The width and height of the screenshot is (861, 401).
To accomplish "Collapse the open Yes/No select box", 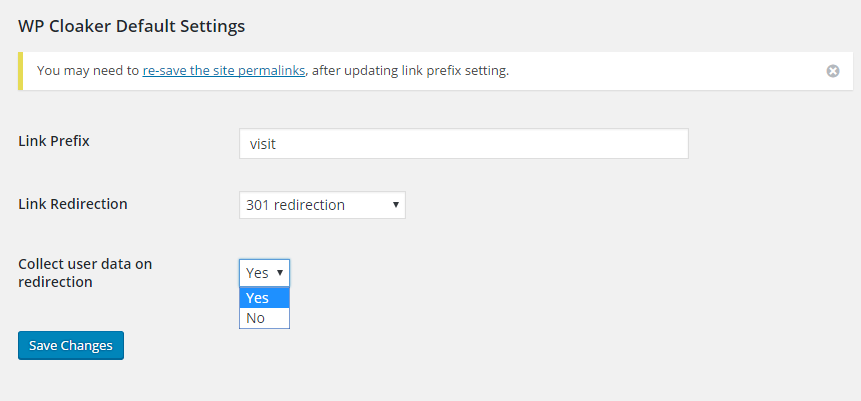I will pyautogui.click(x=264, y=272).
